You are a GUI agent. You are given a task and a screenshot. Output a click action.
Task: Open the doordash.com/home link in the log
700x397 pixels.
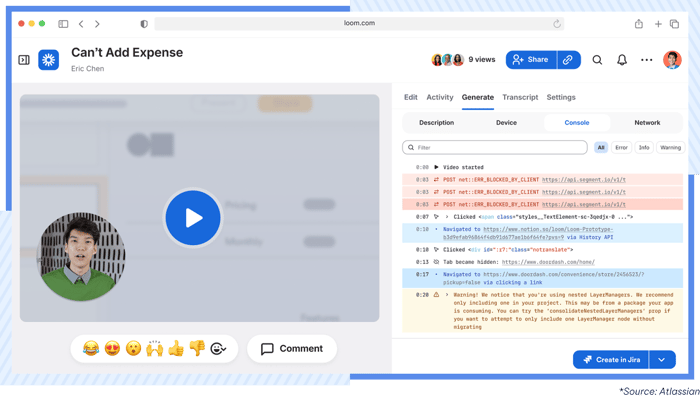(548, 262)
